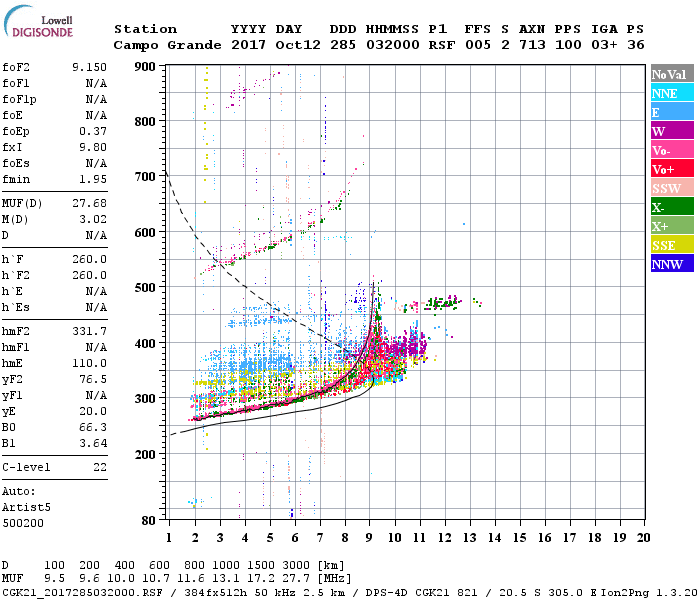
Task: Select the NNW blue legend swatch
Action: [670, 264]
